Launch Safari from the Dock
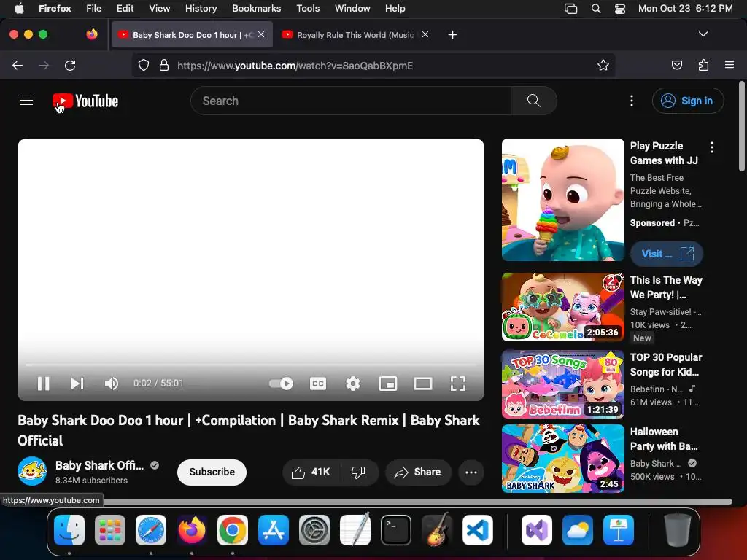The width and height of the screenshot is (747, 560). coord(151,530)
